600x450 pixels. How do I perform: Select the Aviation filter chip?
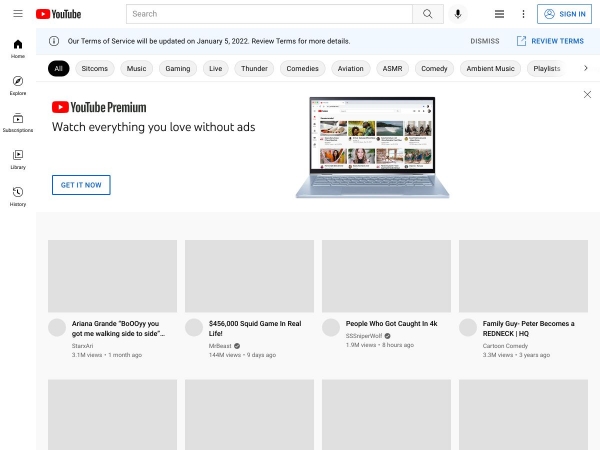tap(351, 68)
